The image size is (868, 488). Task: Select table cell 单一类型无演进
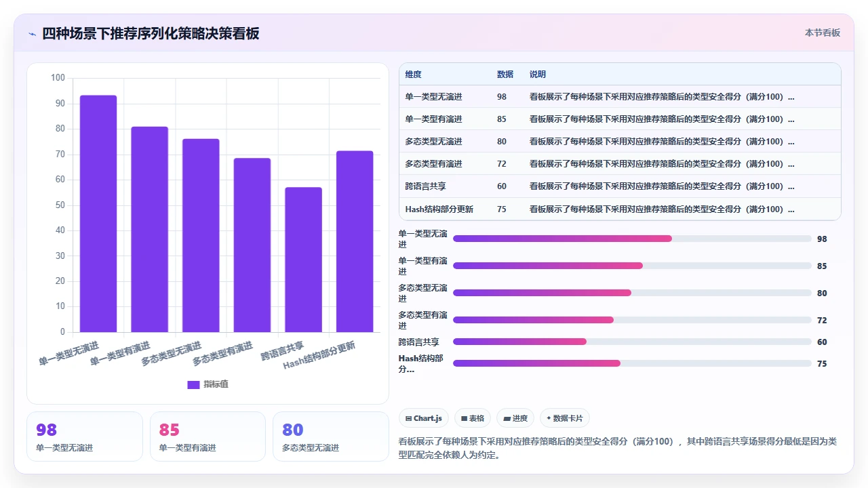point(434,97)
